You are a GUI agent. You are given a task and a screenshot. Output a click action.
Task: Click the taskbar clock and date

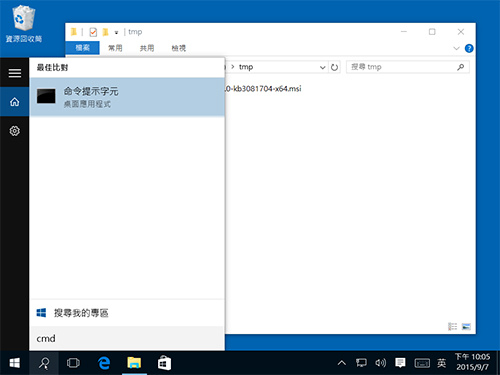pos(473,362)
